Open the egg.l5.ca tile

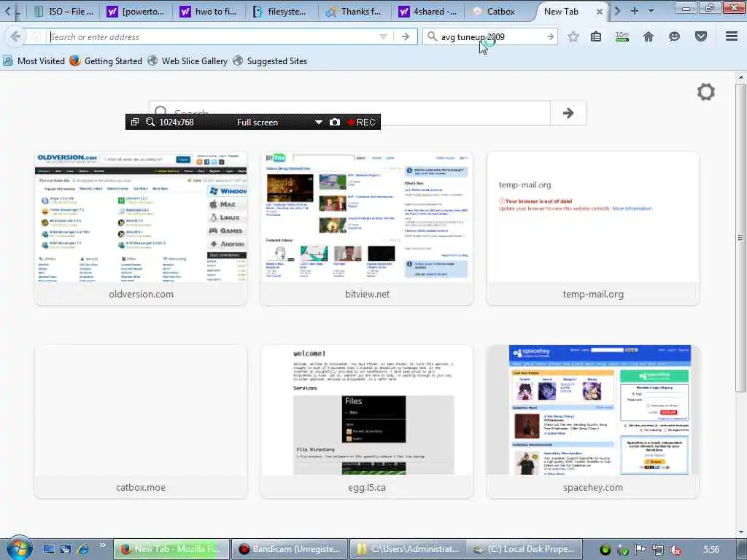pos(367,422)
